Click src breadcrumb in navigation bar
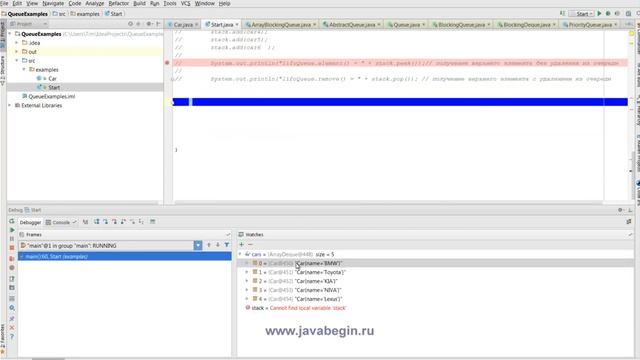Screen dimensions: 640x360 pos(59,14)
